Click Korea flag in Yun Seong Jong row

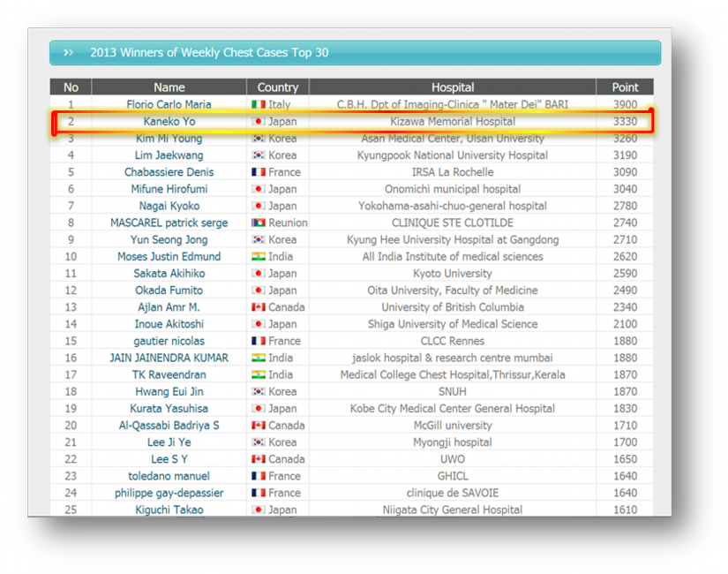point(259,240)
